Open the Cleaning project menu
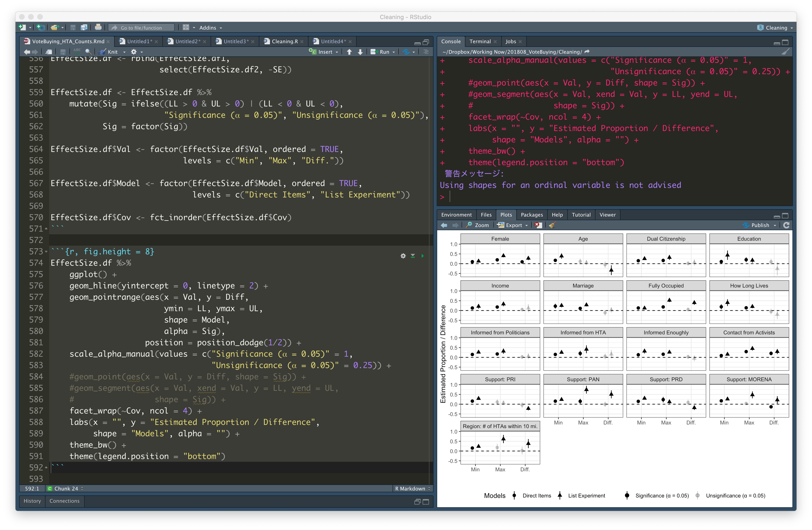 [x=775, y=28]
